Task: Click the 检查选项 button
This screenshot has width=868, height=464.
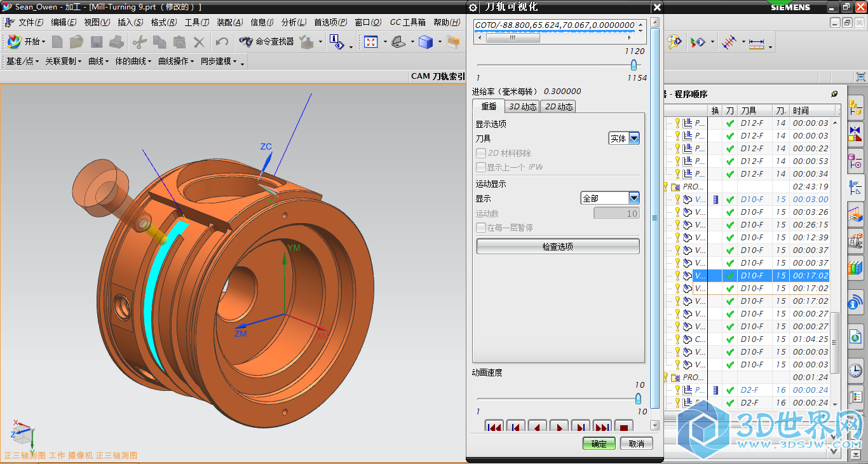Action: (558, 247)
